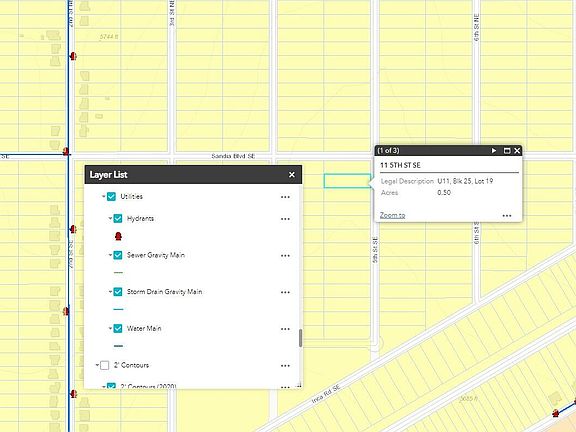The height and width of the screenshot is (432, 576).
Task: Expand the 2' Contours layer
Action: [97, 365]
